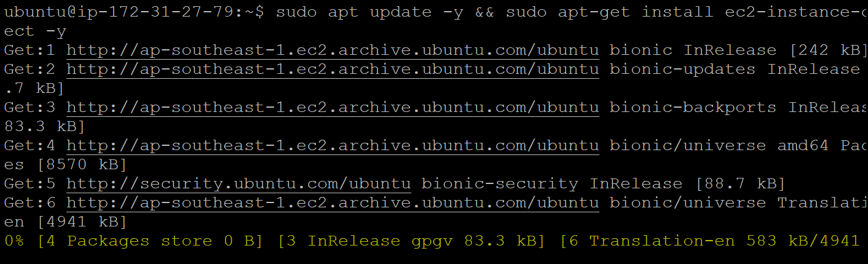Click the '[3 InRelease gpgv 83.3 kB]' status
This screenshot has width=868, height=264.
pyautogui.click(x=411, y=241)
